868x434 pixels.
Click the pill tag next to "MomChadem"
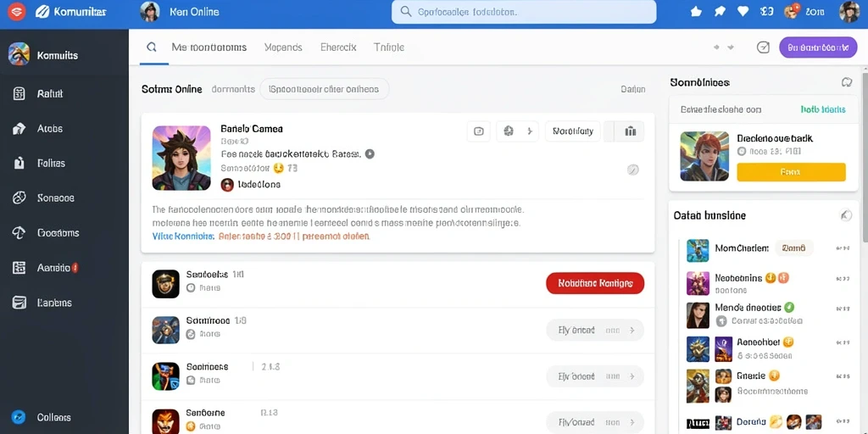click(x=793, y=248)
